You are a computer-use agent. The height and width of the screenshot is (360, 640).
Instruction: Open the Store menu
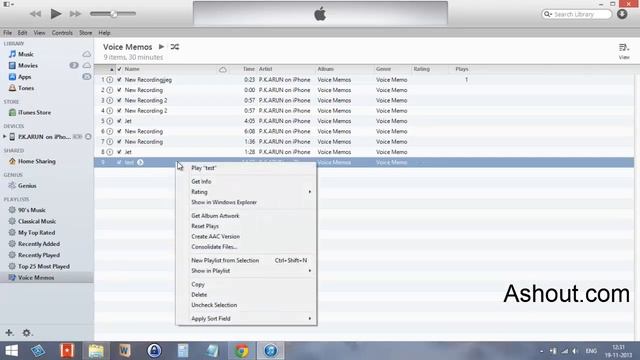pyautogui.click(x=85, y=33)
